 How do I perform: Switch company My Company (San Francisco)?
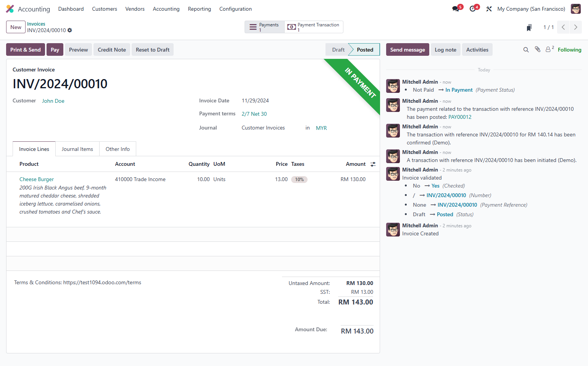[531, 9]
